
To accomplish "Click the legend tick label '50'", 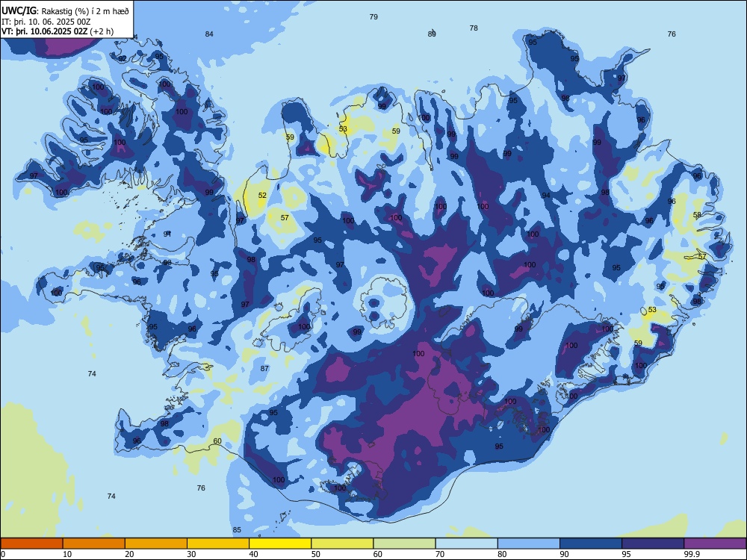I will pos(316,554).
